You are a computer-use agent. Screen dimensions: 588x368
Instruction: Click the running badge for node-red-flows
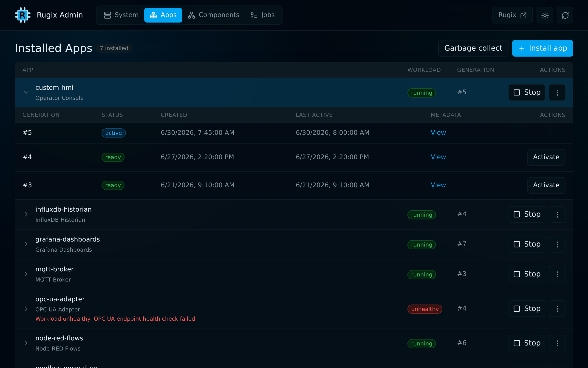pyautogui.click(x=421, y=344)
